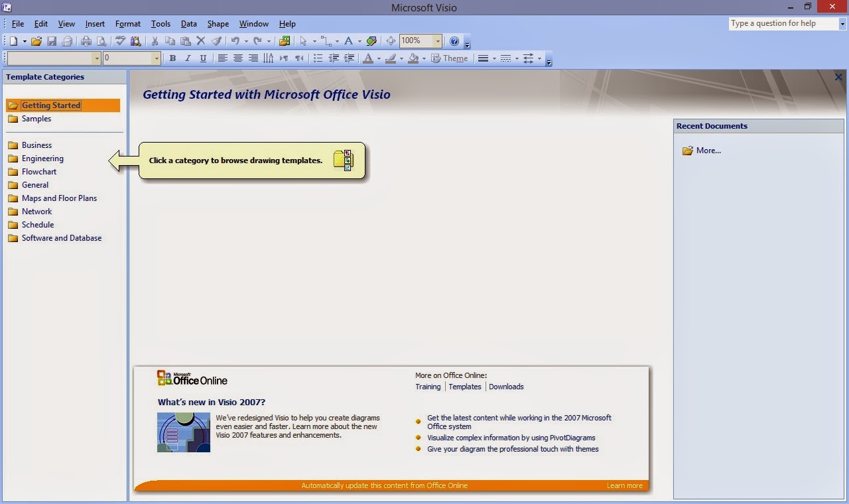This screenshot has height=504, width=849.
Task: Select the Maps and Floor Plans category
Action: point(59,198)
